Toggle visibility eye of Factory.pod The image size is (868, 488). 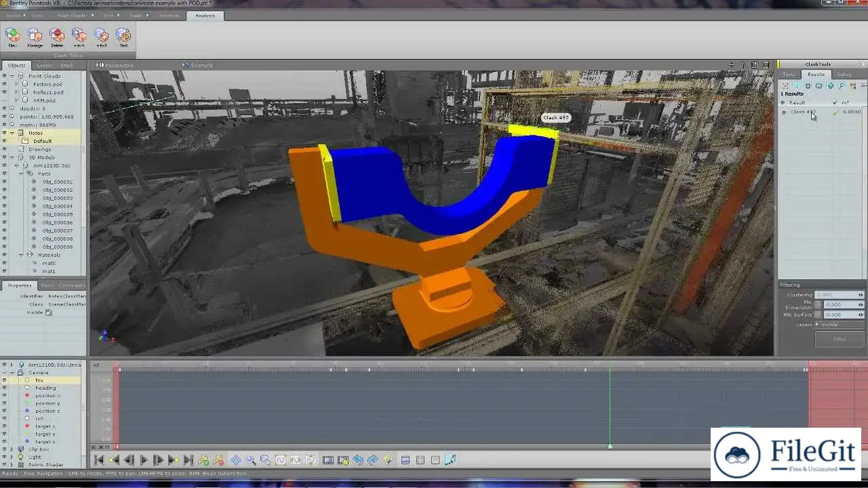coord(4,84)
